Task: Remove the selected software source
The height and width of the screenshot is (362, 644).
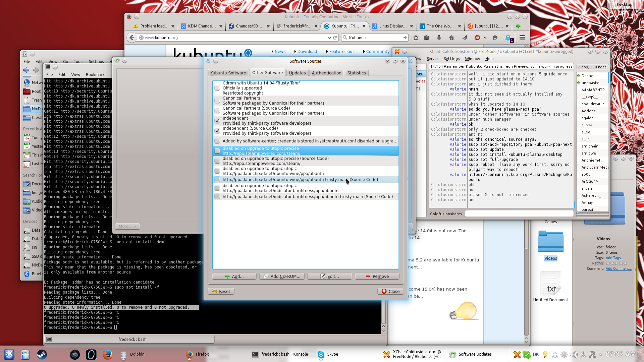Action: [x=377, y=276]
